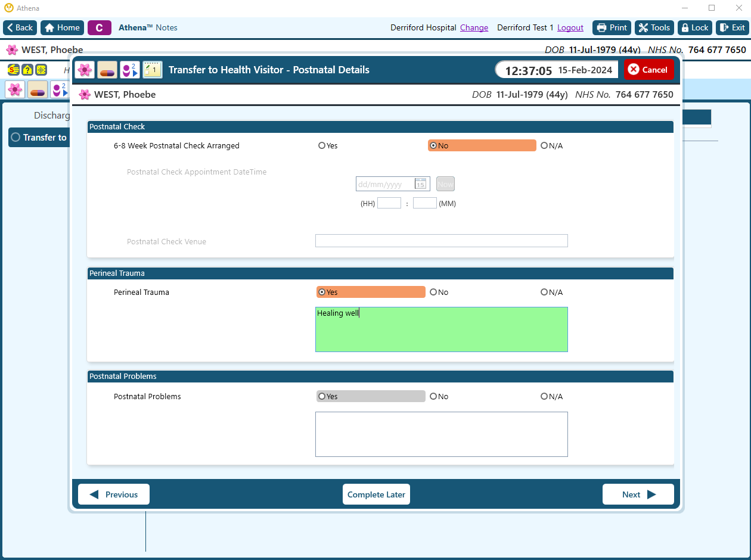The width and height of the screenshot is (751, 560).
Task: Click the pink flower icon in dialog header
Action: [x=85, y=70]
